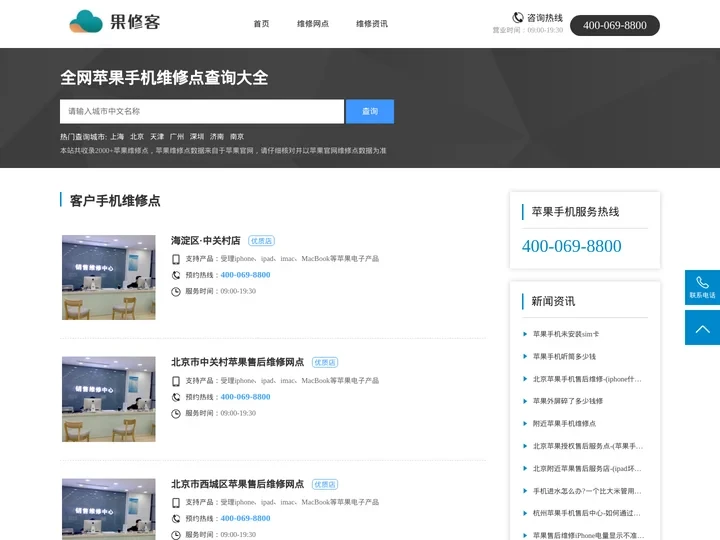Call hotline number in 海淀区·中关村店 listing
This screenshot has width=720, height=540.
[x=245, y=275]
